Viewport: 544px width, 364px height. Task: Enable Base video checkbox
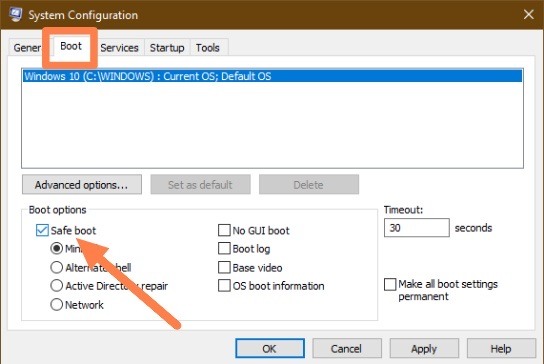(224, 268)
